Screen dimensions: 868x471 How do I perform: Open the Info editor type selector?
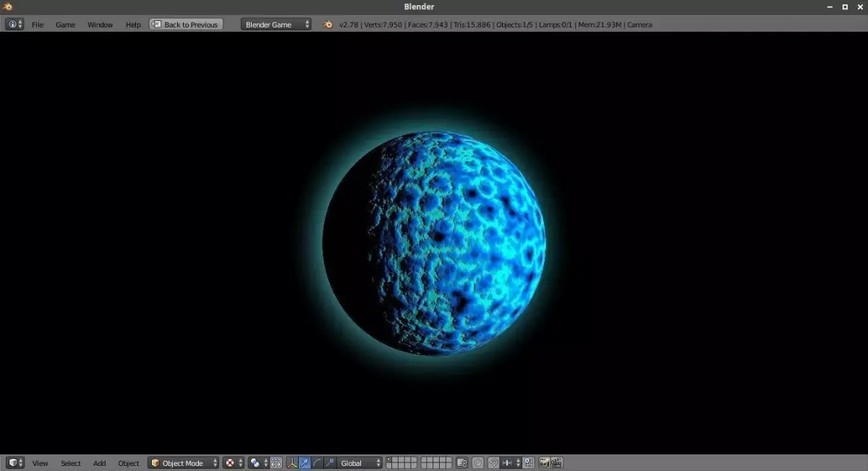pos(14,24)
